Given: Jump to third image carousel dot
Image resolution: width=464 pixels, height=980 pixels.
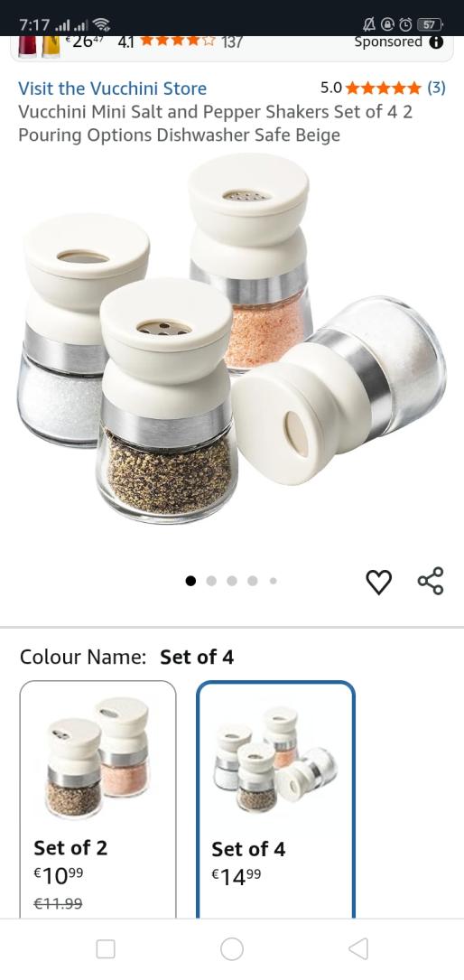Looking at the screenshot, I should tap(232, 581).
